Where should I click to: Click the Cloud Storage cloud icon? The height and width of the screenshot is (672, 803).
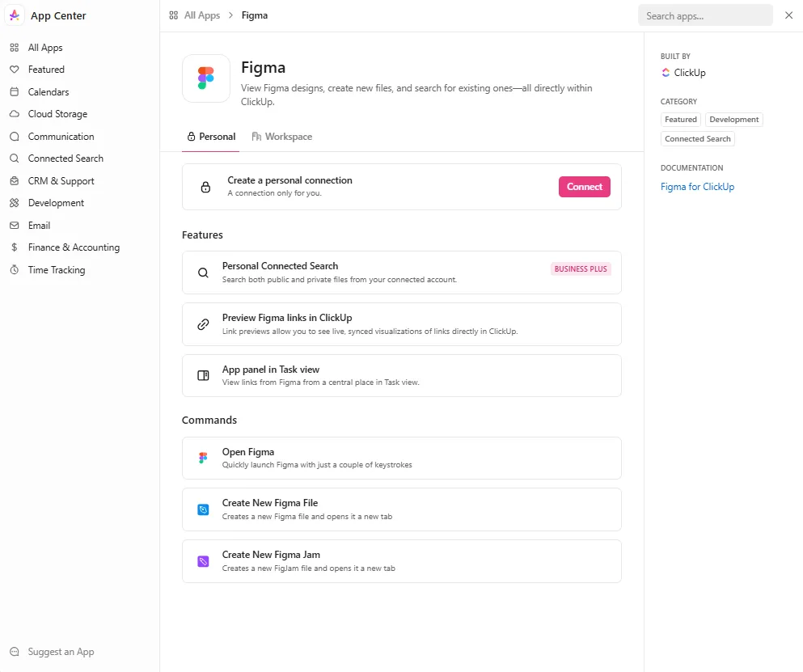(15, 114)
